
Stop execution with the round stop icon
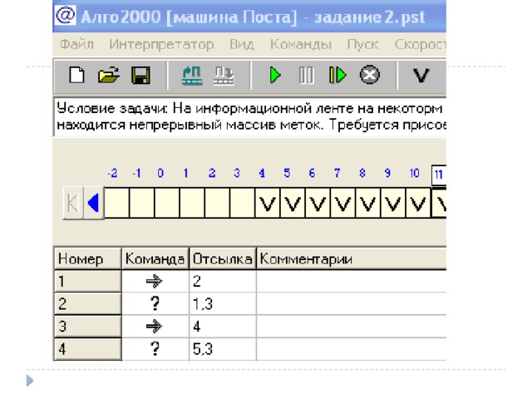point(370,76)
